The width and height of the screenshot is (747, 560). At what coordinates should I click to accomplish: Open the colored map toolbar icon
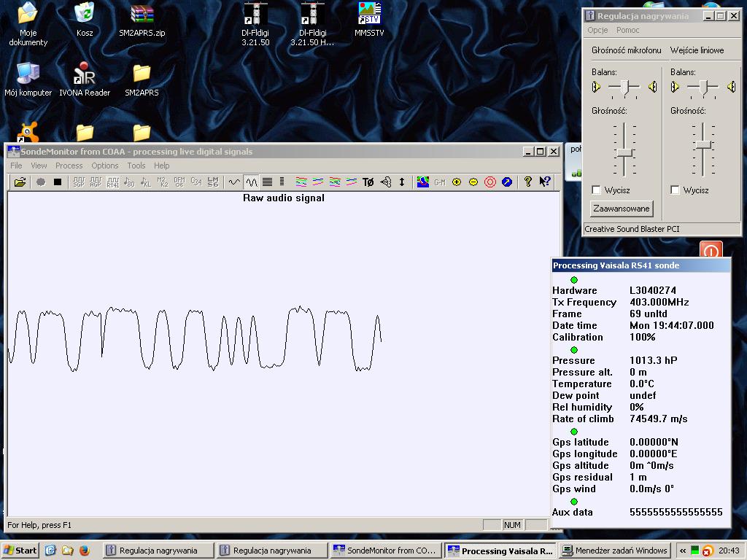[422, 182]
